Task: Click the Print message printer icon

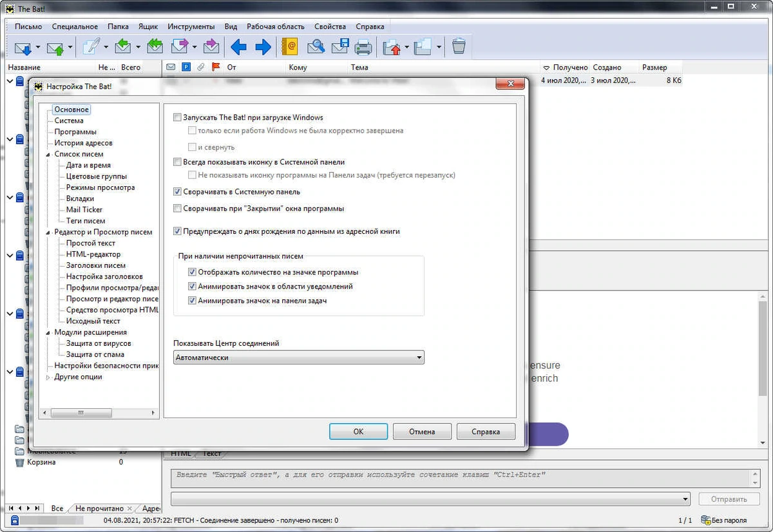Action: [x=364, y=47]
